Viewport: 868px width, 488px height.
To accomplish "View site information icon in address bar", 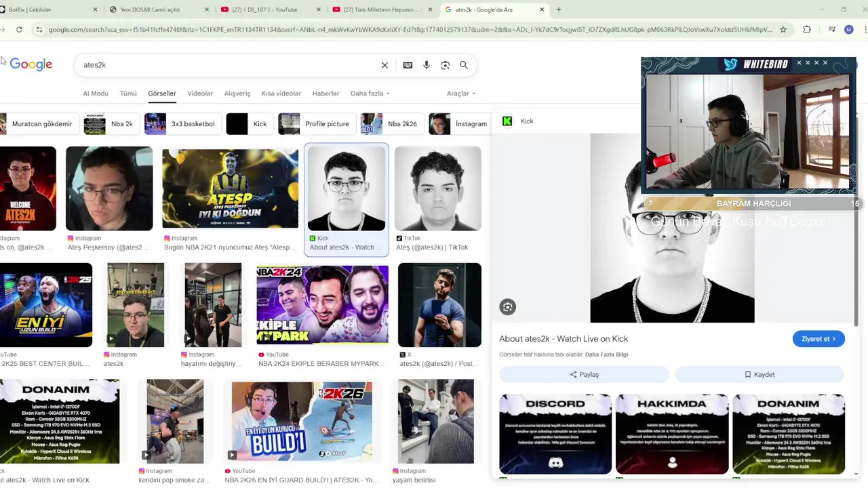I will coord(39,30).
